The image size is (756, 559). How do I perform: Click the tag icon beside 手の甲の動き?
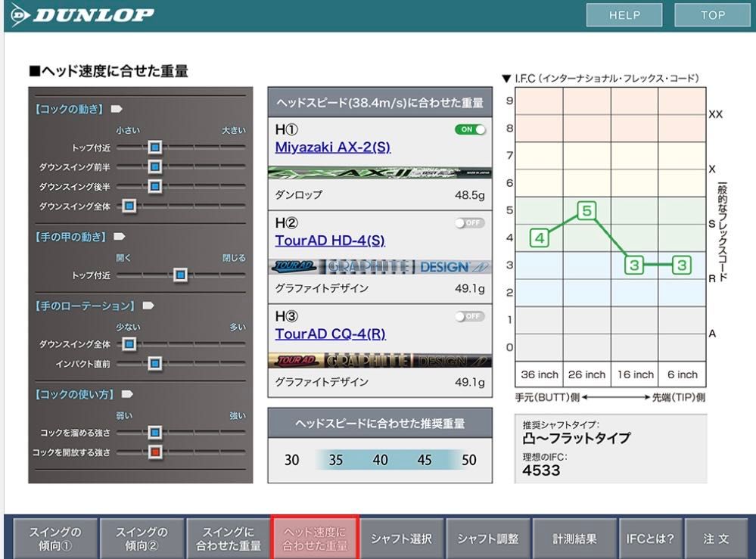[x=119, y=237]
